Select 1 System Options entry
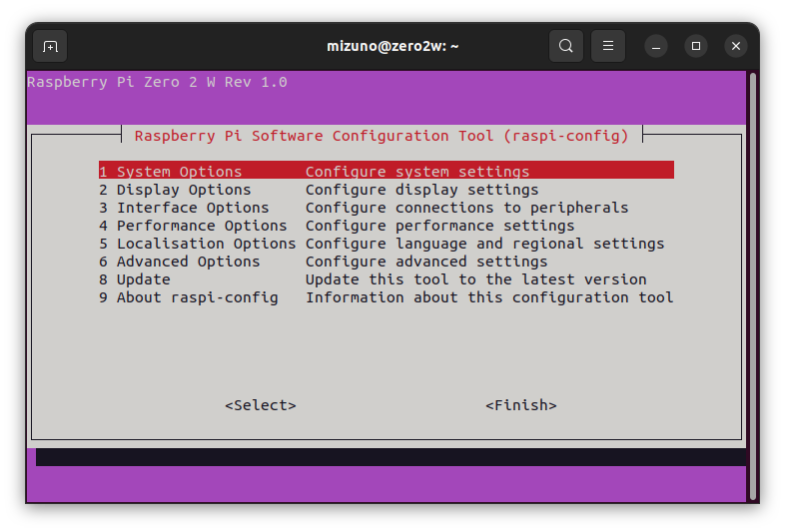 pos(386,171)
